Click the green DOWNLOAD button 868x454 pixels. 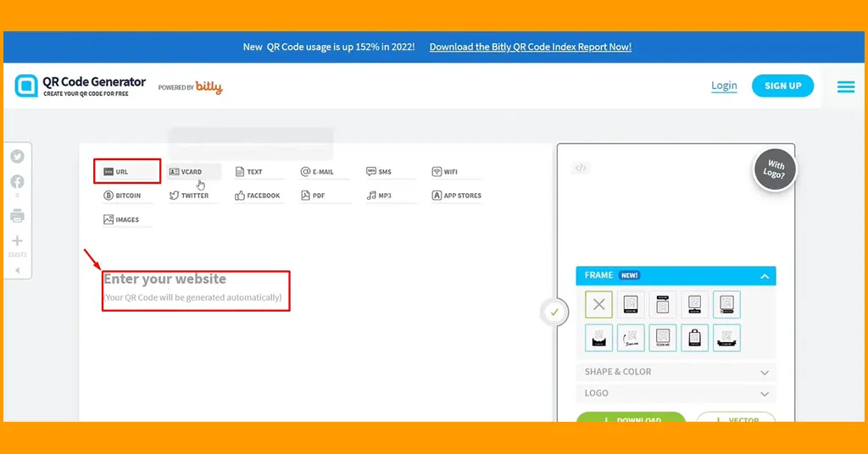(631, 418)
